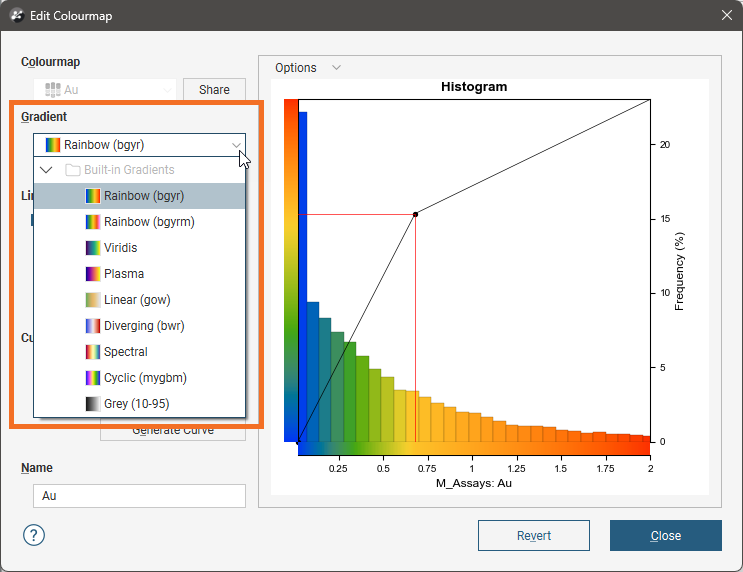Close the Gradient dropdown via its arrow
This screenshot has height=572, width=743.
pos(236,145)
